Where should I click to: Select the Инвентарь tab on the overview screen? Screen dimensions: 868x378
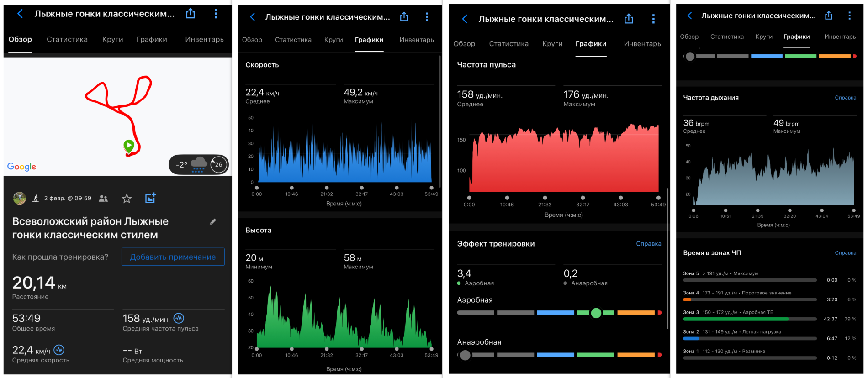pyautogui.click(x=204, y=39)
